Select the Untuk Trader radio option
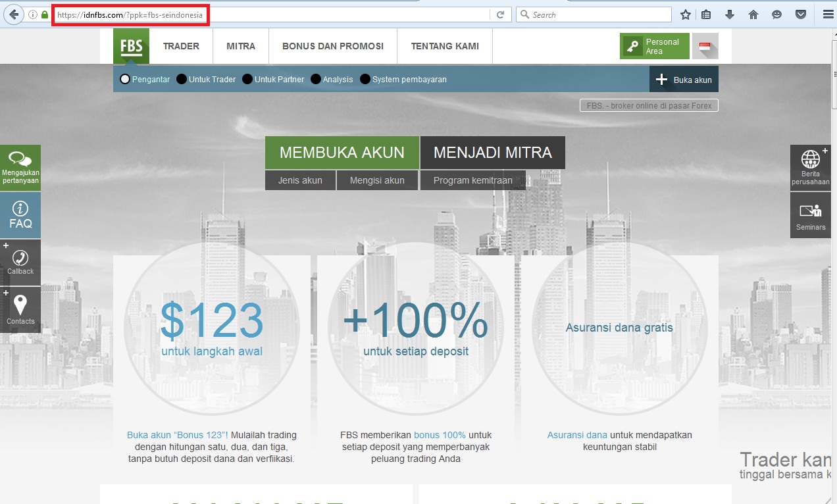837x504 pixels. (x=182, y=80)
